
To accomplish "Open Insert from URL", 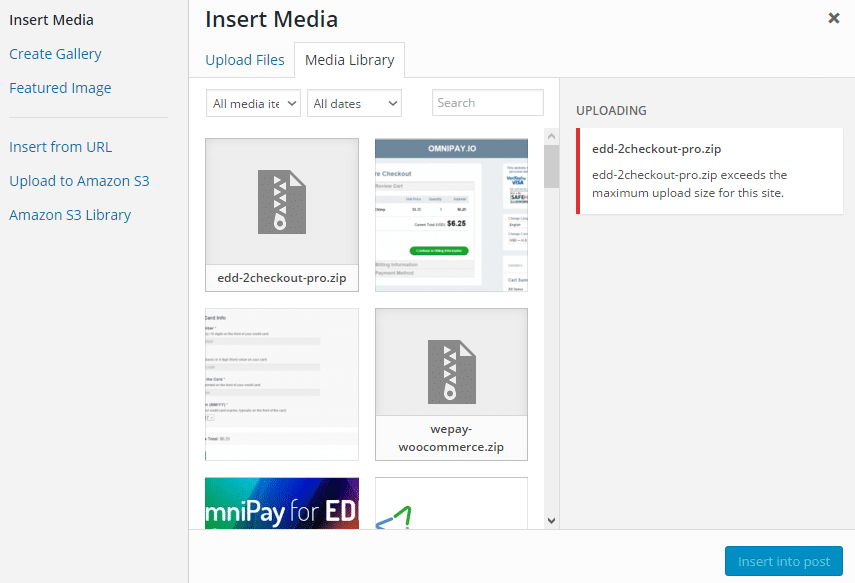I will pyautogui.click(x=60, y=146).
